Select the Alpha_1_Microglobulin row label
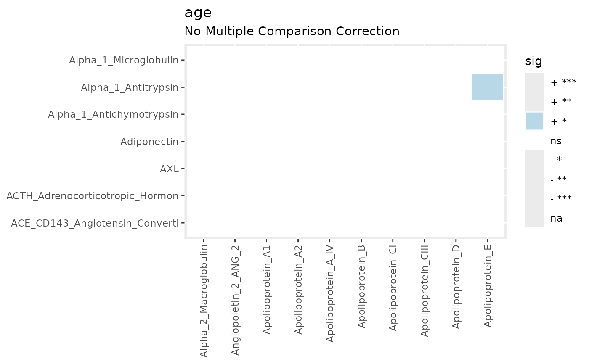The width and height of the screenshot is (589, 364). pos(124,60)
